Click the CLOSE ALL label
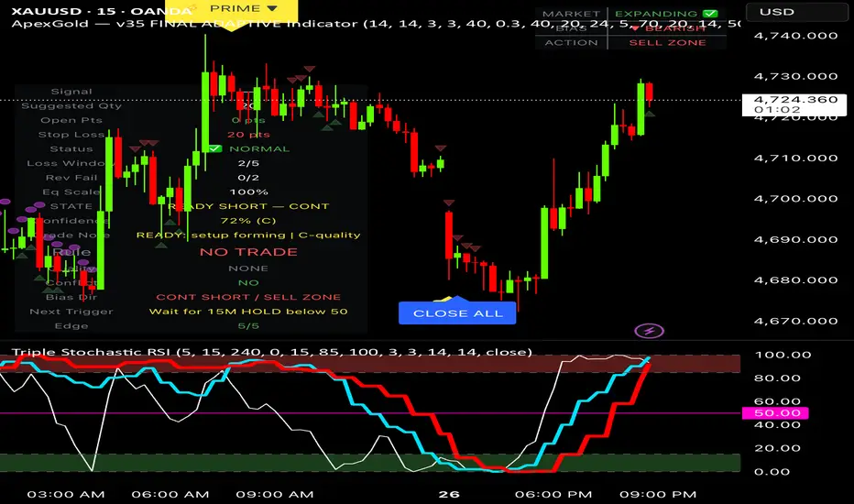854x504 pixels. pyautogui.click(x=457, y=313)
